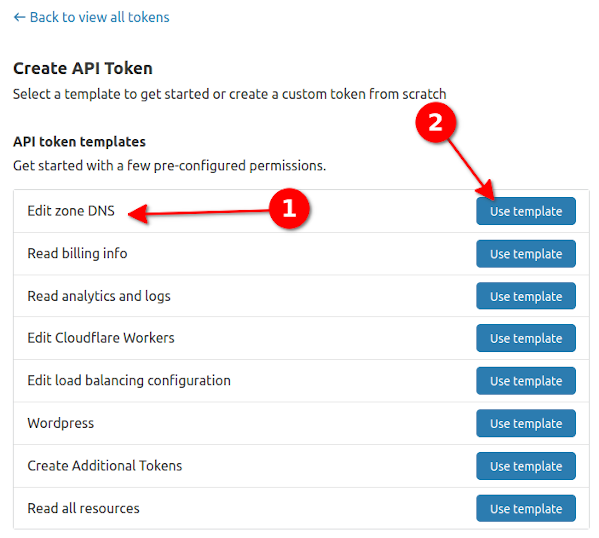Use template for Edit zone DNS
Image resolution: width=599 pixels, height=538 pixels.
526,211
